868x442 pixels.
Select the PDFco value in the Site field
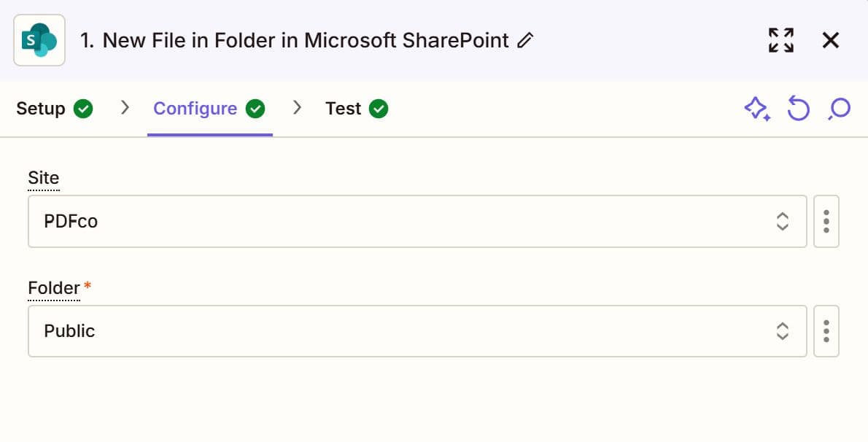(x=70, y=221)
